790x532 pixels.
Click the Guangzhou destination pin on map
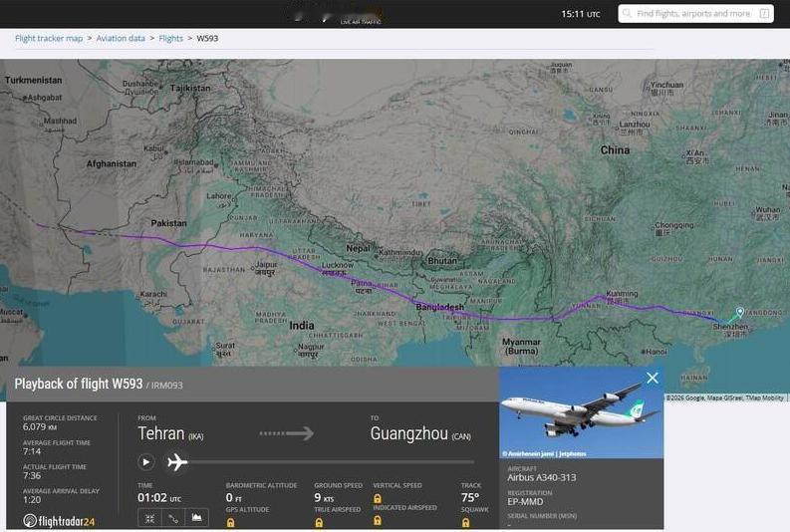(739, 313)
